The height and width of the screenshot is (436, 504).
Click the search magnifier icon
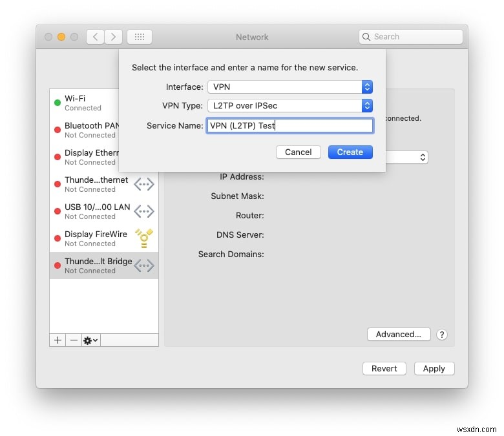(x=366, y=37)
